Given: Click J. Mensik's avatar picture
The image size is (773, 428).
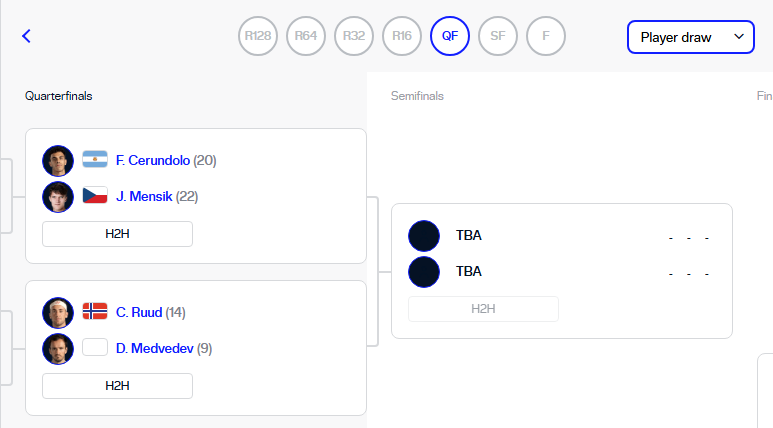Looking at the screenshot, I should click(58, 197).
